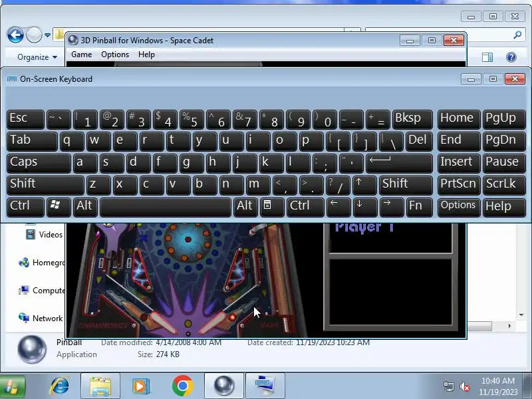532x399 pixels.
Task: Select Network in the navigation pane
Action: click(41, 319)
